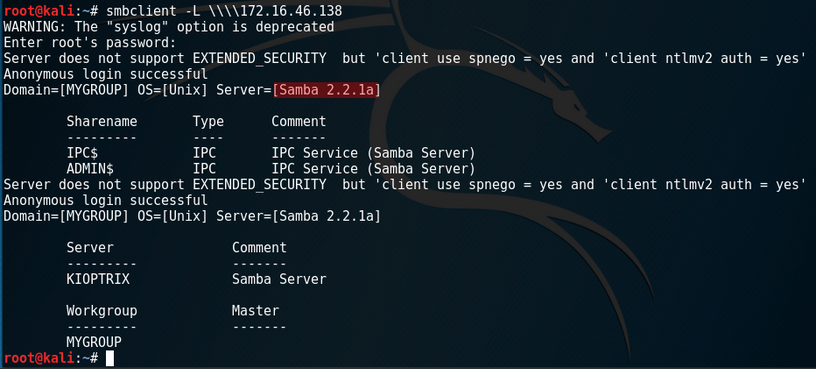Click the highlighted Samba 2.2.1a version text

tap(327, 90)
